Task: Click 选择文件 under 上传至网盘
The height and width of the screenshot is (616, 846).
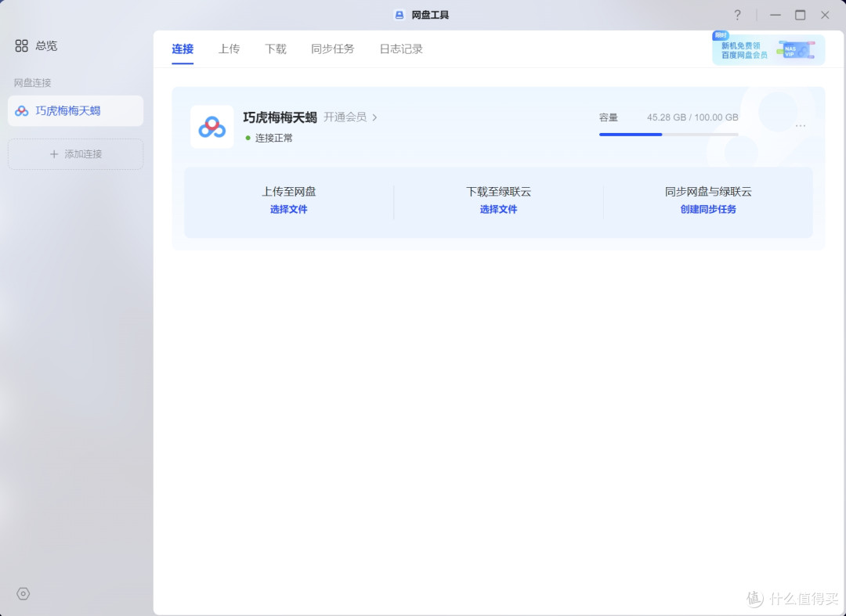Action: coord(288,209)
